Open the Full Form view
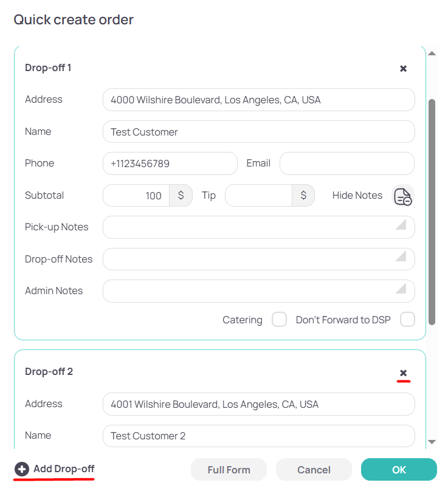448x491 pixels. click(x=229, y=470)
